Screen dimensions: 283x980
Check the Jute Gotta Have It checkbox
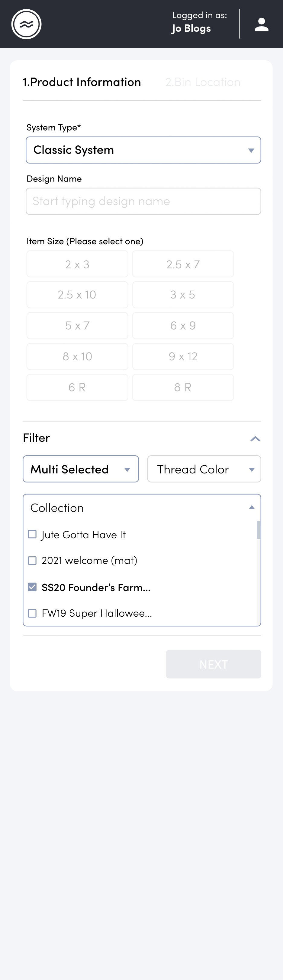tap(32, 534)
